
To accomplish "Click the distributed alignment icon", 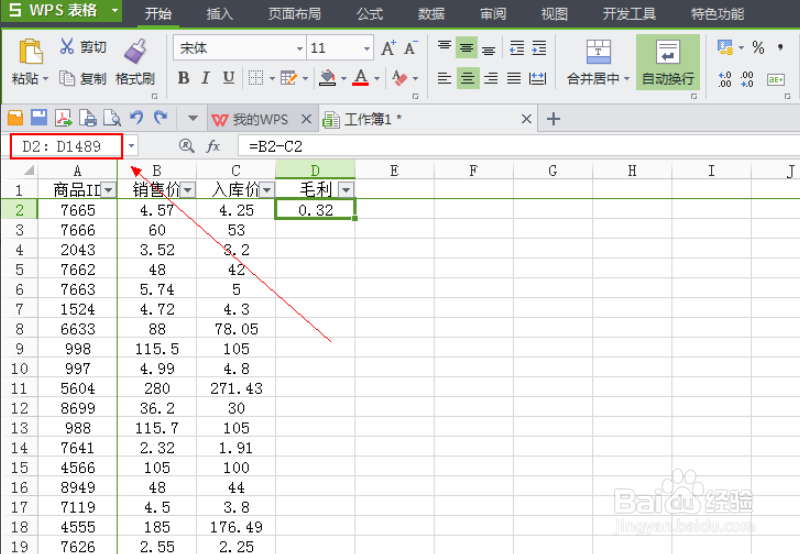I will click(537, 78).
